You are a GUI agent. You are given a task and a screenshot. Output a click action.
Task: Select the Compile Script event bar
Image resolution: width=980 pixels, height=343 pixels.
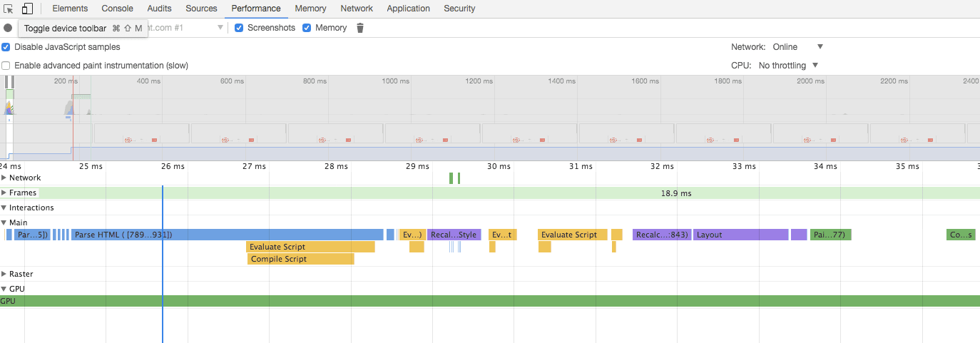[300, 259]
